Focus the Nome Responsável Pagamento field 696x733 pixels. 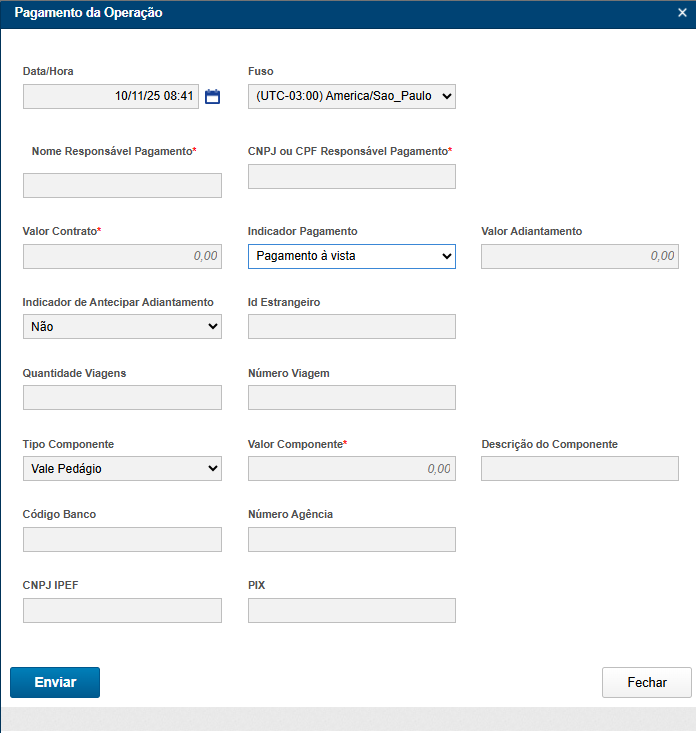coord(122,185)
